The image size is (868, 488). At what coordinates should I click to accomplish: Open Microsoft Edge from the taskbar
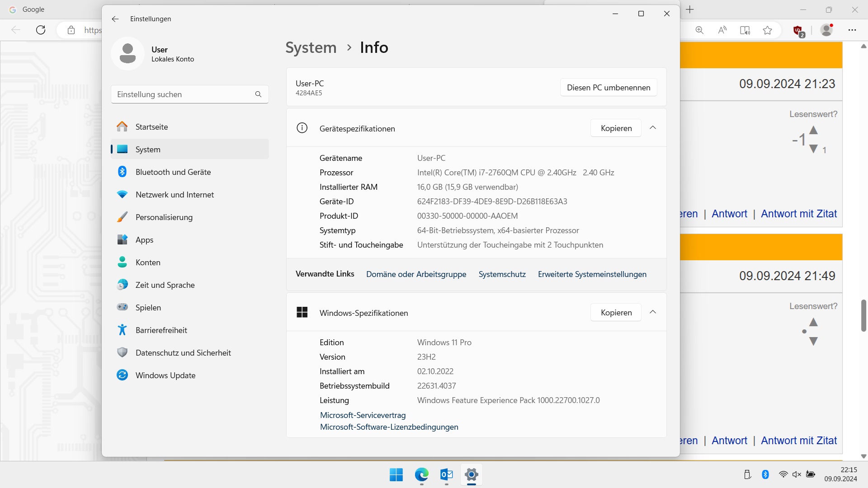pos(422,475)
